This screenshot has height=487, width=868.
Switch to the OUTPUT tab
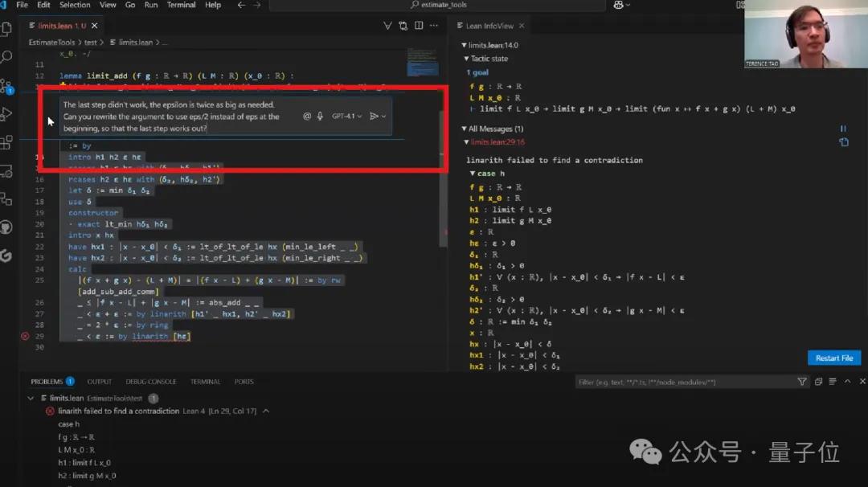tap(99, 382)
